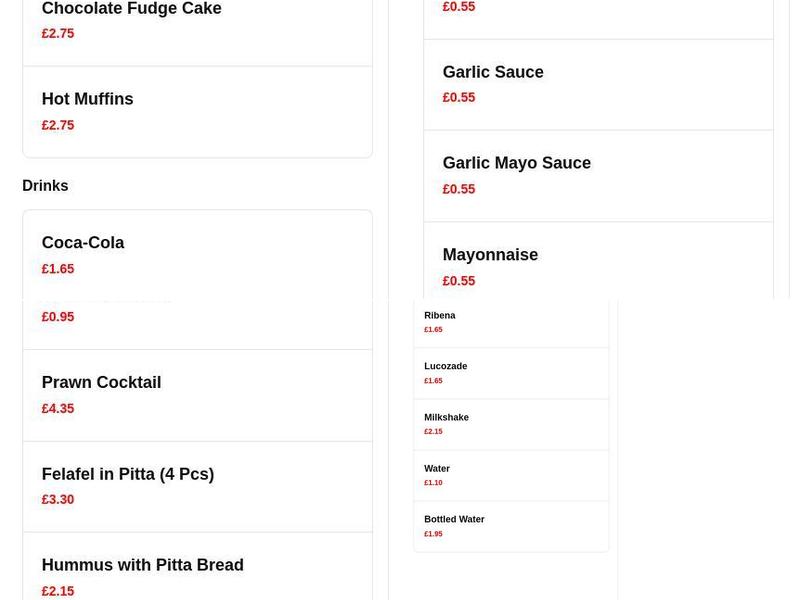Click the £0.55 price under Garlic Sauce
This screenshot has width=800, height=600.
coord(459,97)
